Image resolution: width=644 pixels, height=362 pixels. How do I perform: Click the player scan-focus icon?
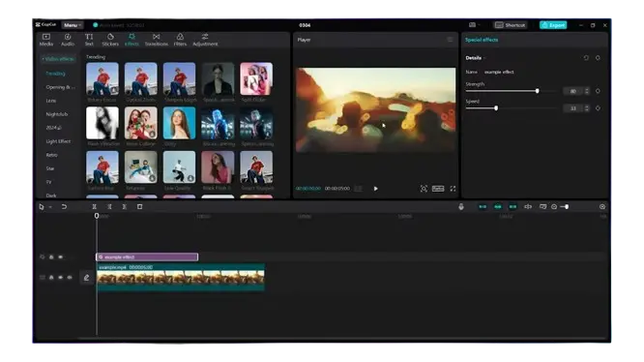[424, 189]
